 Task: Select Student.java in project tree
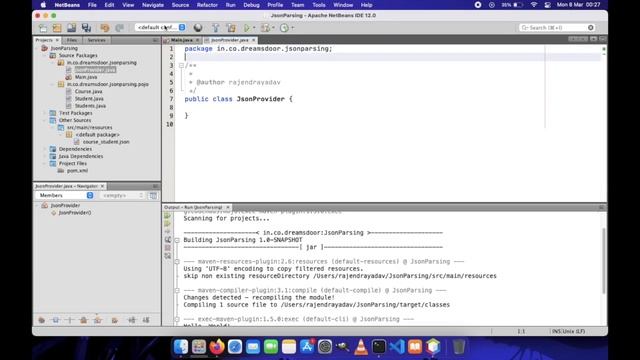tap(89, 98)
